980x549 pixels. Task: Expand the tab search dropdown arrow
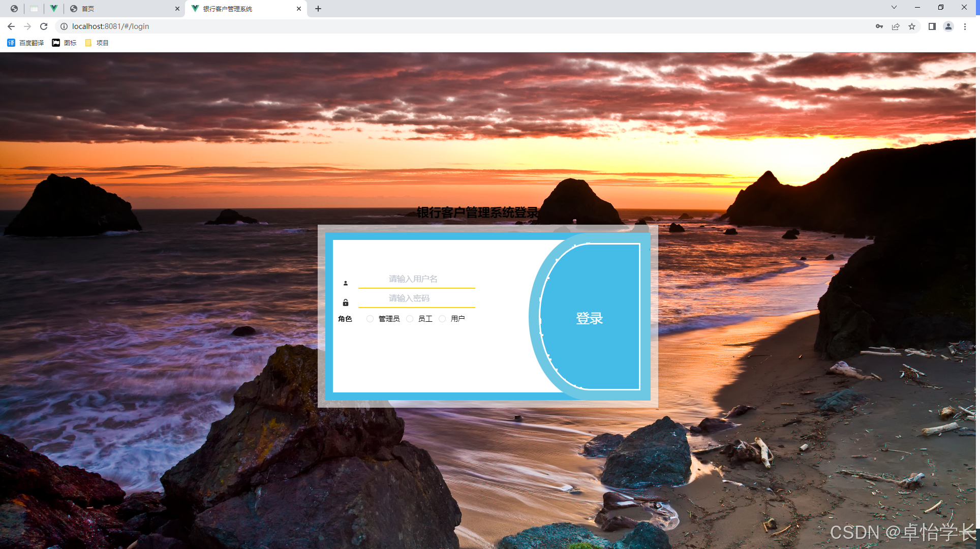click(894, 7)
